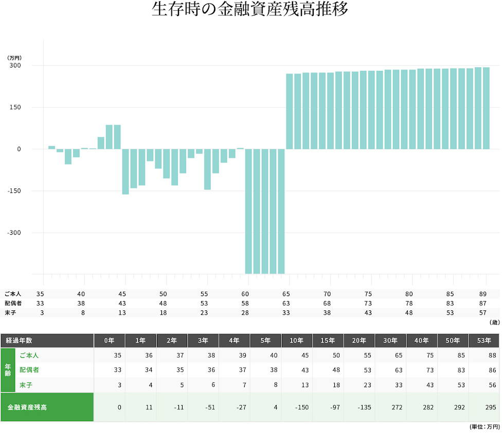Screen dimensions: 504x435
Task: Click the rightmost bar in the chart
Action: (486, 108)
